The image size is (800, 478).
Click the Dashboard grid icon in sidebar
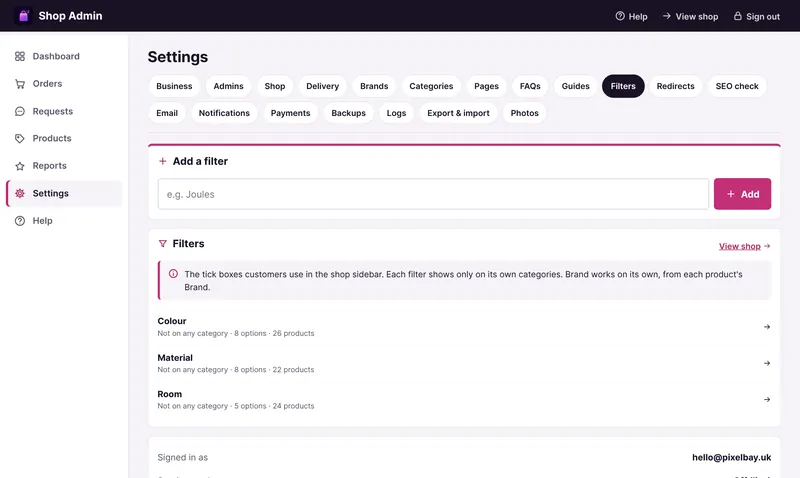pos(20,56)
